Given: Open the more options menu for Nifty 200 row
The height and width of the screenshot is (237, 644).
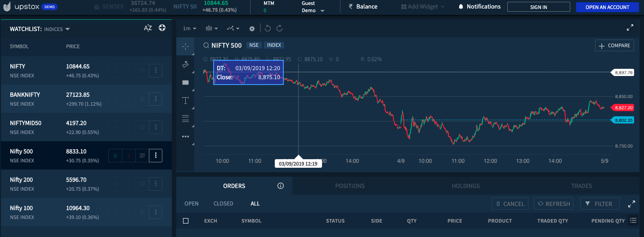Looking at the screenshot, I should (156, 184).
